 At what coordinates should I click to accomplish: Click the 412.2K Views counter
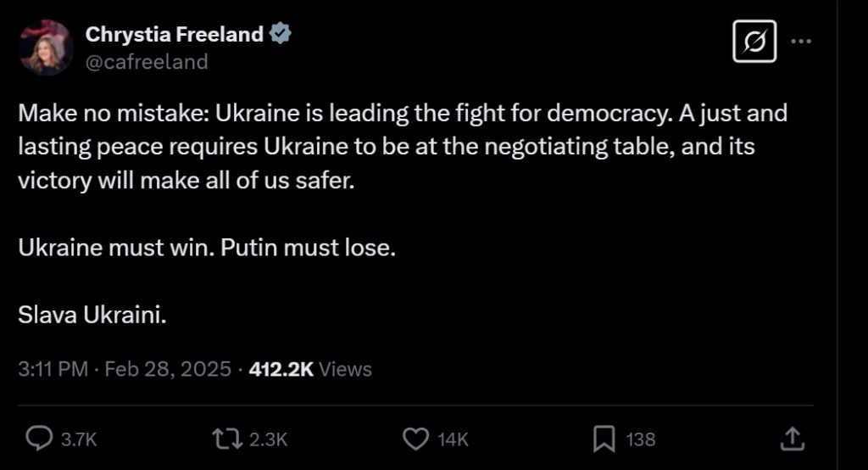click(x=309, y=369)
